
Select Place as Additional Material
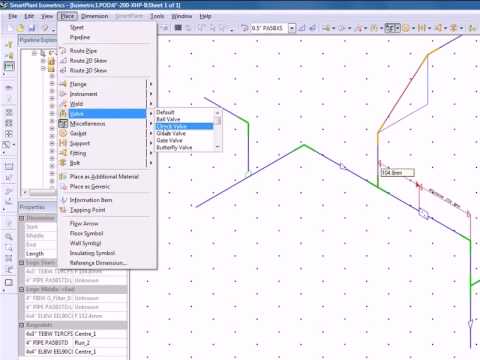[107, 177]
